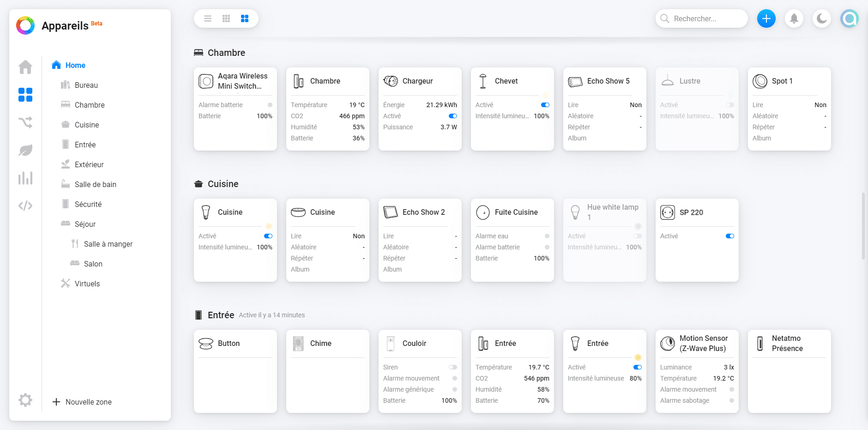Toggle Chargeur Activé switch
The width and height of the screenshot is (868, 430).
click(453, 116)
